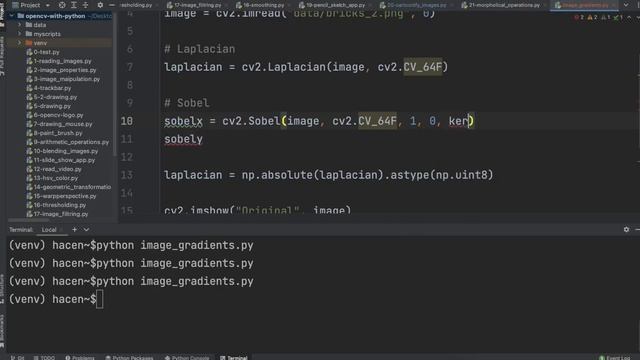Open 5-drawing.py in project tree

pos(52,106)
